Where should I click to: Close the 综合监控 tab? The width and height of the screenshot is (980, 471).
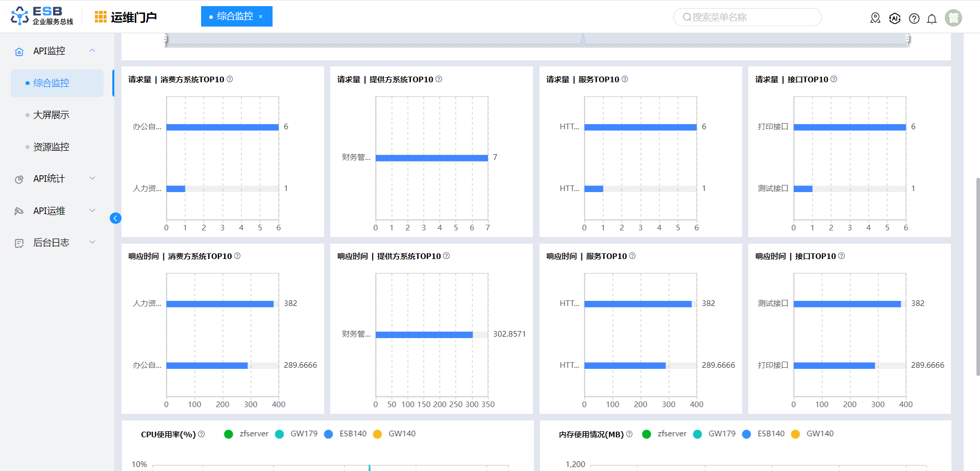click(x=261, y=16)
